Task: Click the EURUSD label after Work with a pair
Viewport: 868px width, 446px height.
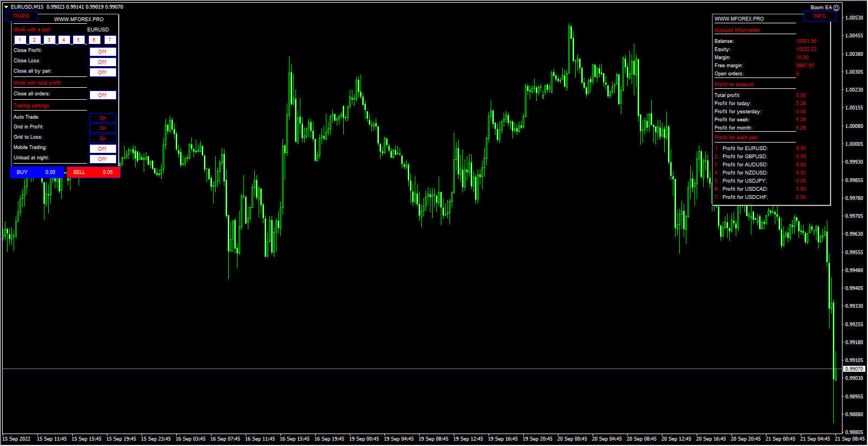Action: [98, 30]
